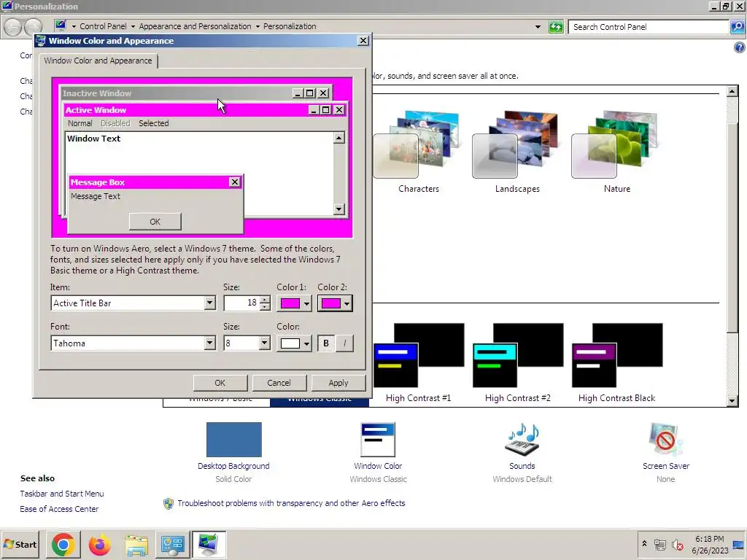747x560 pixels.
Task: Expand the Personalization breadcrumb arrow
Action: (258, 27)
